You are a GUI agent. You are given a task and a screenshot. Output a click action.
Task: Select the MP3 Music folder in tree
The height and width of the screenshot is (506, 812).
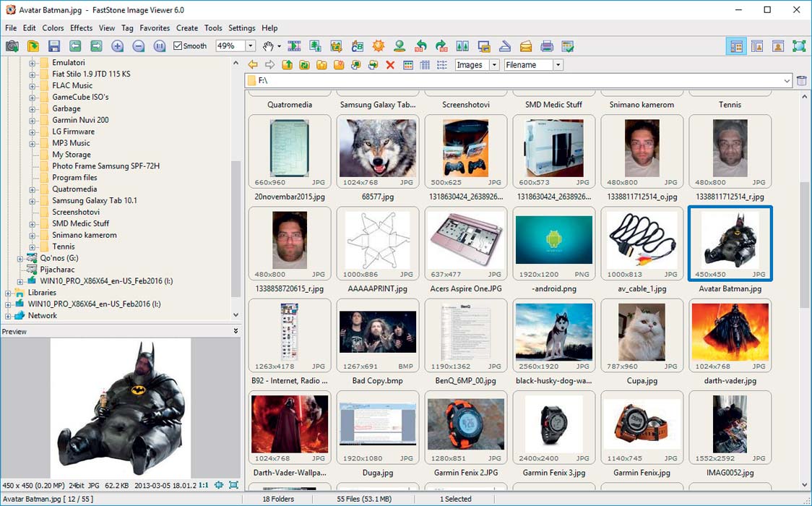point(71,143)
